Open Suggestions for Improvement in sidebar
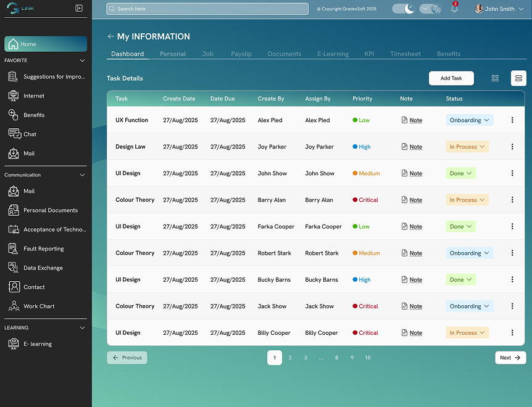The width and height of the screenshot is (532, 407). (46, 76)
